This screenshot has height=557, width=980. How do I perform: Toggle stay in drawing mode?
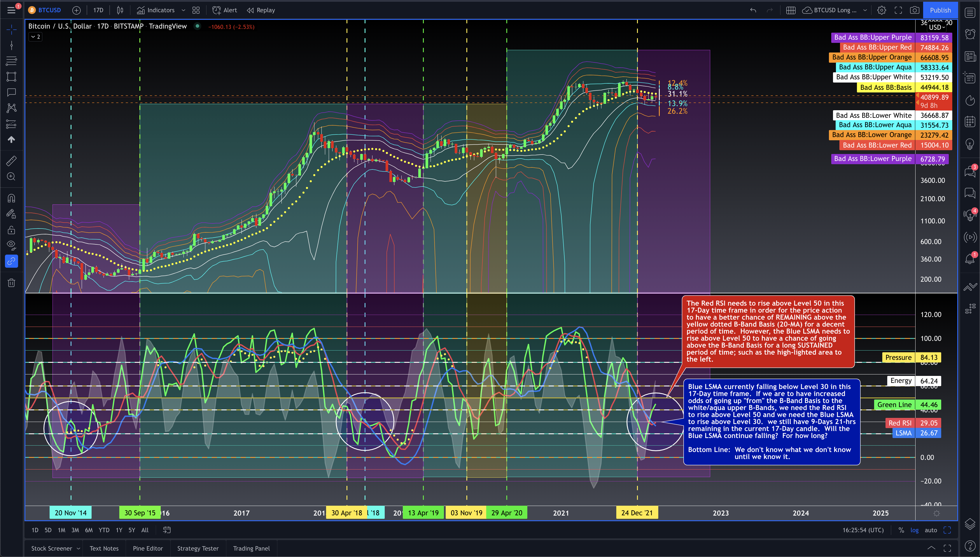tap(11, 214)
